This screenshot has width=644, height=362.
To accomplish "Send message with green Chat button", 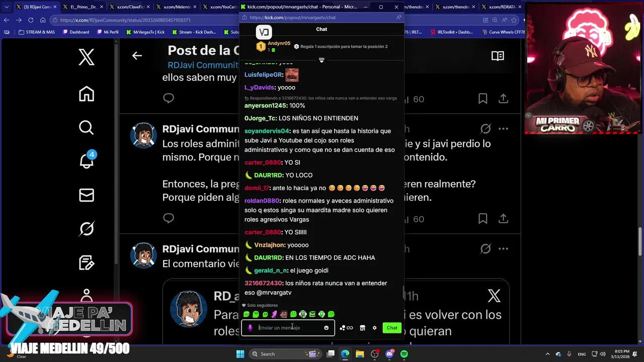I will [x=392, y=328].
